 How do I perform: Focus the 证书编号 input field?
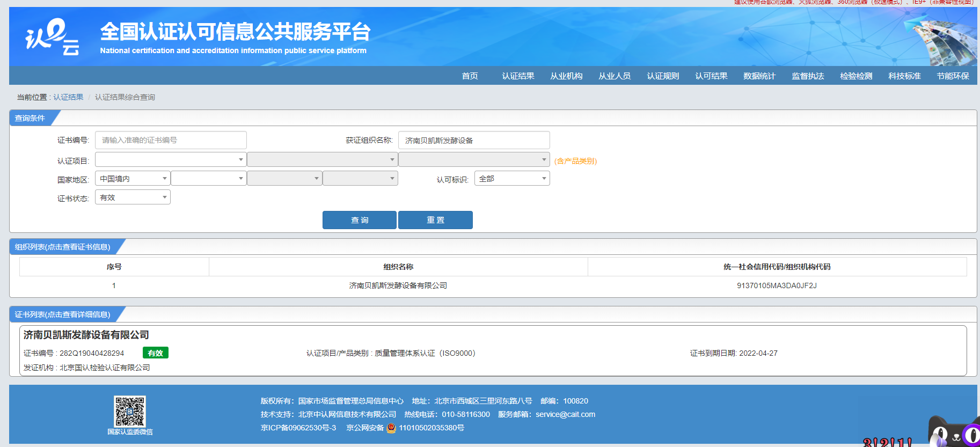pos(171,140)
